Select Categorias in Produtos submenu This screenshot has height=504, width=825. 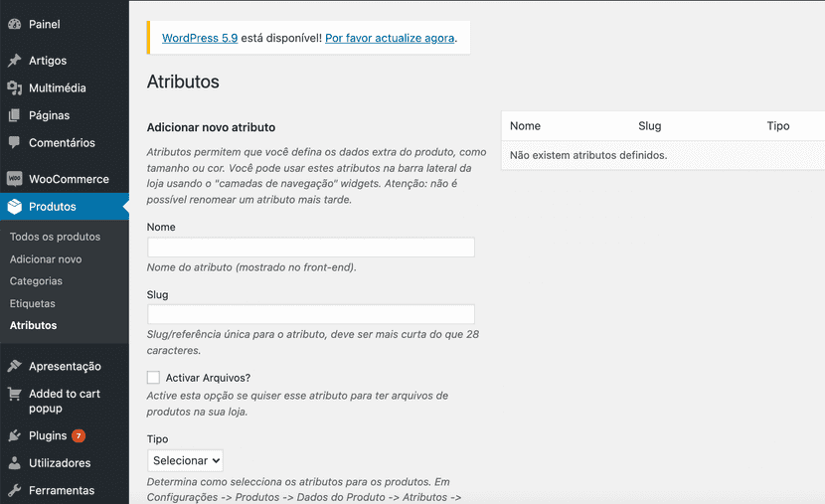(x=36, y=281)
